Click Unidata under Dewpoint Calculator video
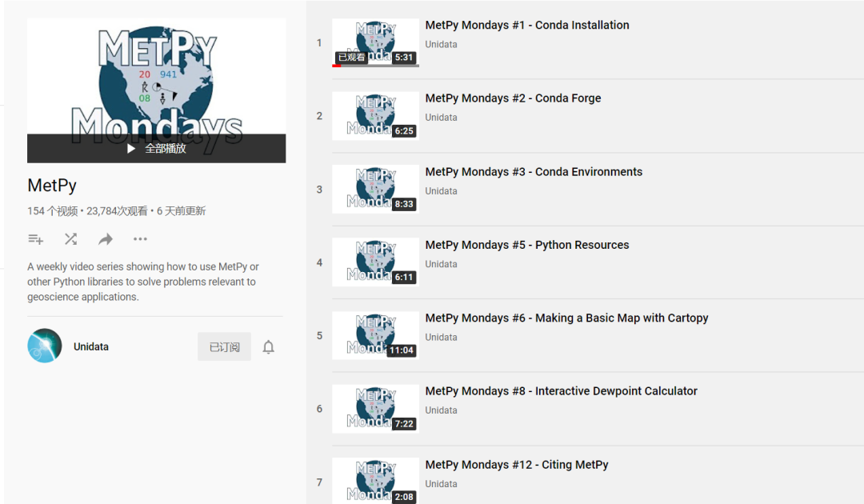 tap(441, 410)
